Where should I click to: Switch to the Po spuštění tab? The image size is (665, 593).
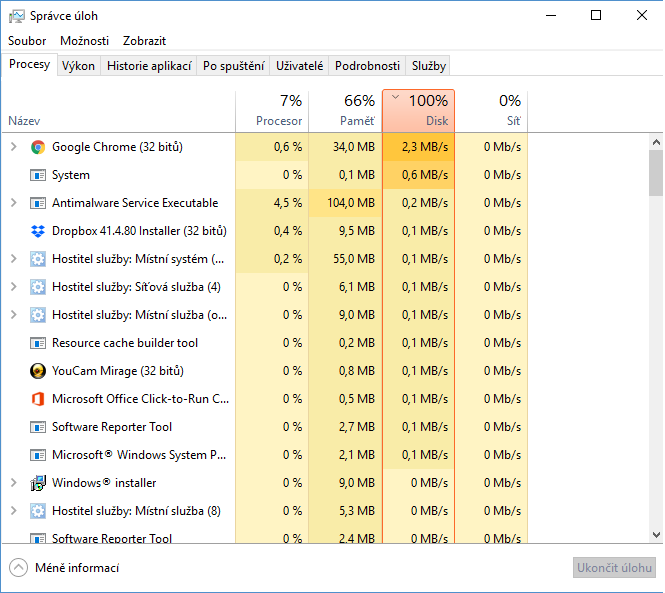click(x=233, y=66)
